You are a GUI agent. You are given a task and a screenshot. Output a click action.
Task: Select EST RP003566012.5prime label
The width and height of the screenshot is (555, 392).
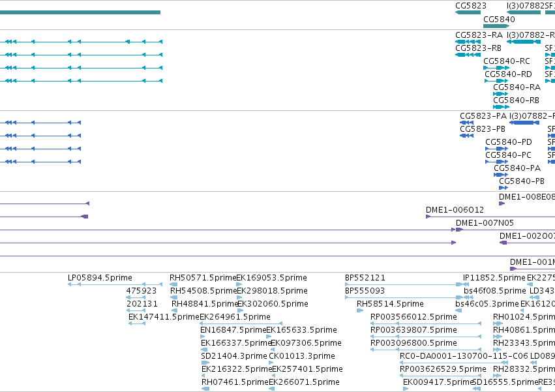tap(413, 317)
